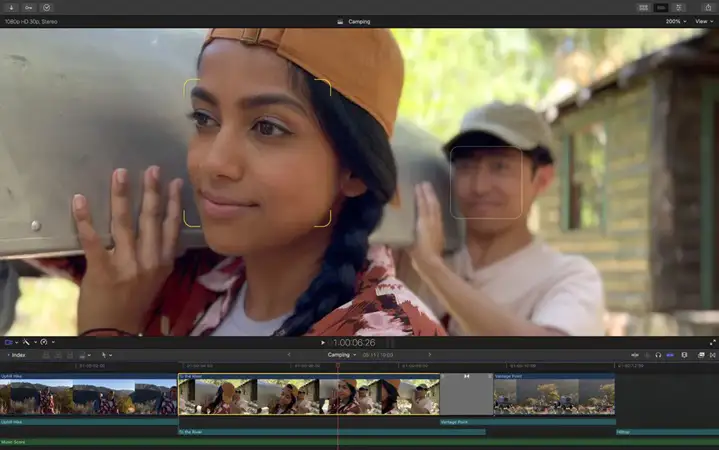This screenshot has height=450, width=719.
Task: Open the Retime speedometer icon
Action: point(44,342)
